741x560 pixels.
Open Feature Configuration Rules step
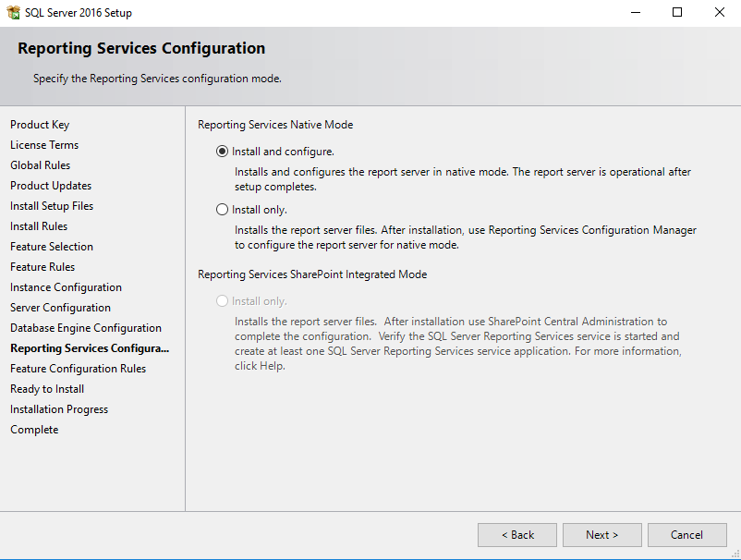tap(78, 369)
